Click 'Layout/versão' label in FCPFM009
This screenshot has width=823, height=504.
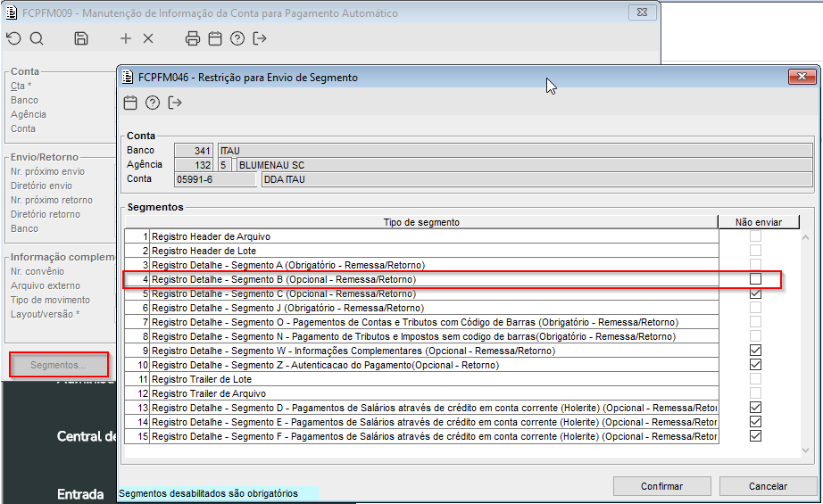[45, 314]
